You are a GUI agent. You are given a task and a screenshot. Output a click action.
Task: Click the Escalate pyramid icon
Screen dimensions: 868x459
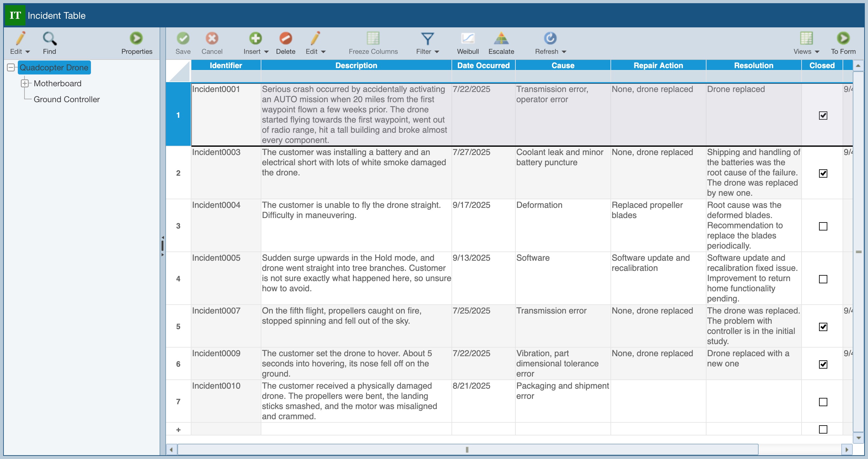pyautogui.click(x=501, y=39)
